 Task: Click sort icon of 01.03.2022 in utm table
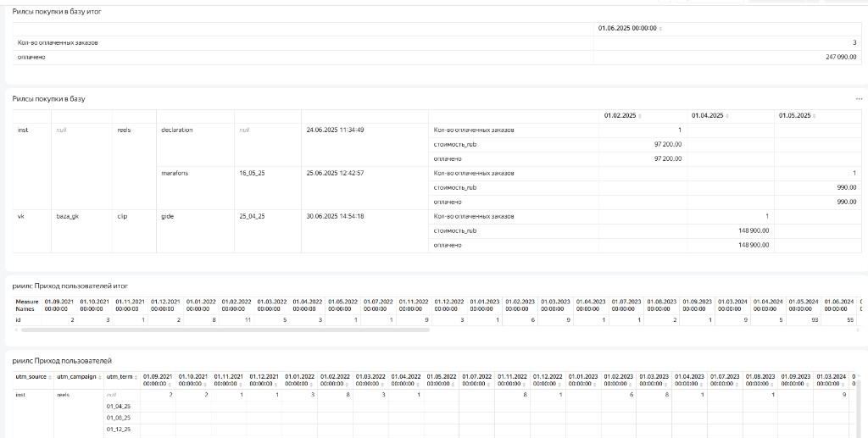click(x=381, y=384)
